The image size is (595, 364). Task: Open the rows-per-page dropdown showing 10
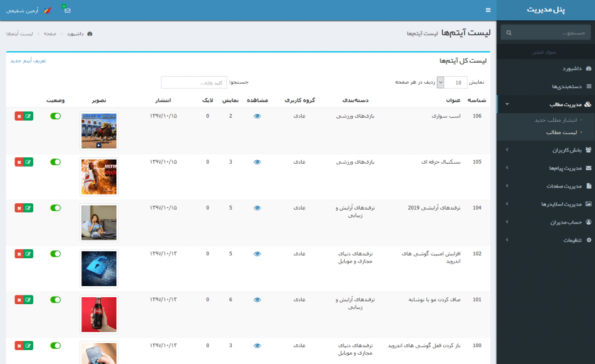452,82
